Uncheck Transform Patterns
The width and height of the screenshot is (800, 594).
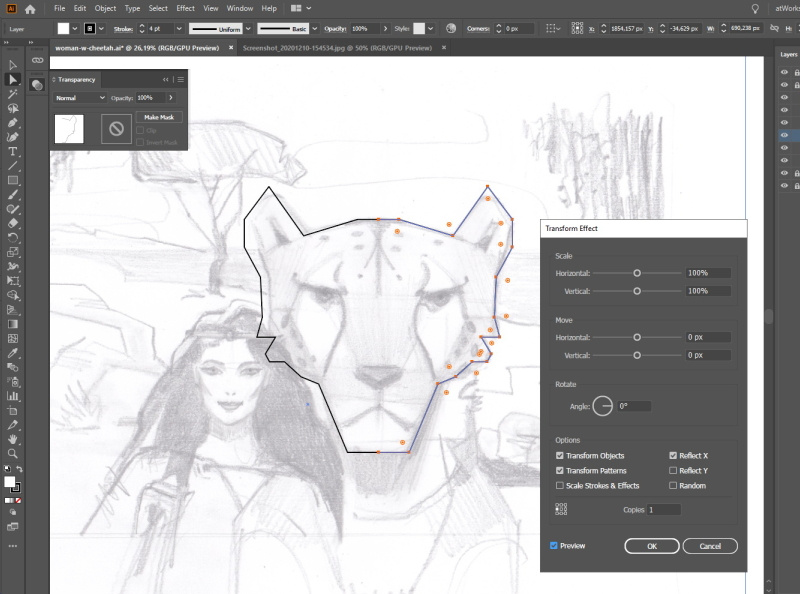point(562,471)
